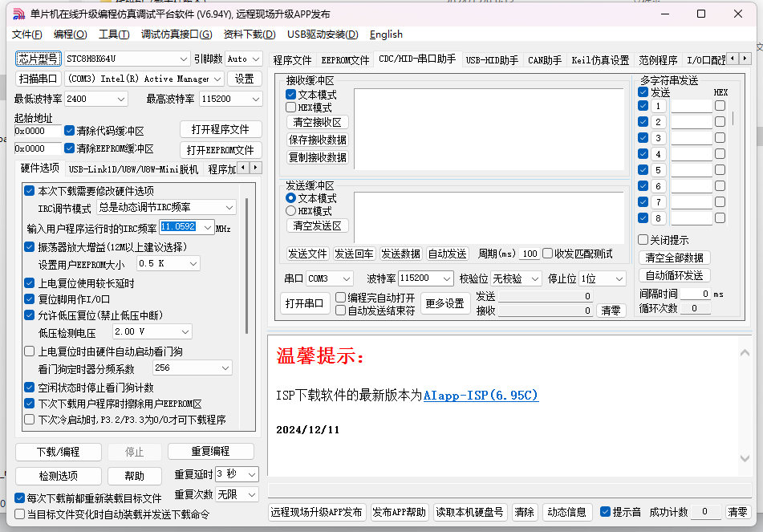Select HEX模式 radio in send buffer

coord(291,211)
